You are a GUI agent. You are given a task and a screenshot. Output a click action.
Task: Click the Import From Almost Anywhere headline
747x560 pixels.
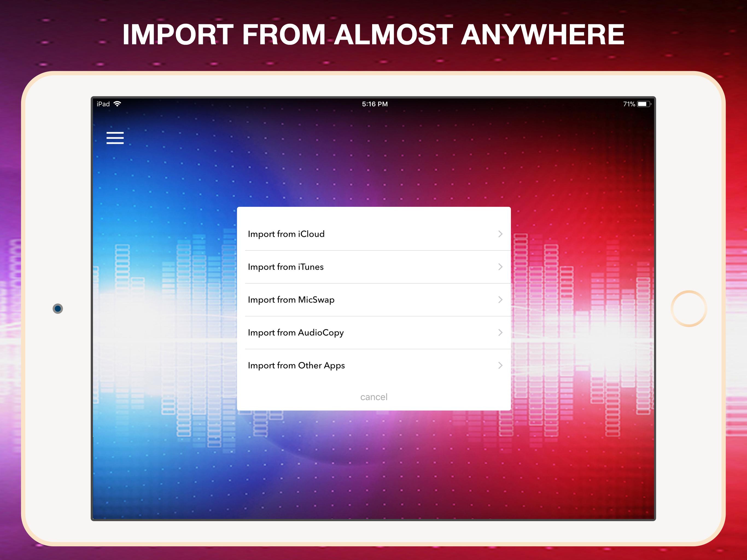373,34
